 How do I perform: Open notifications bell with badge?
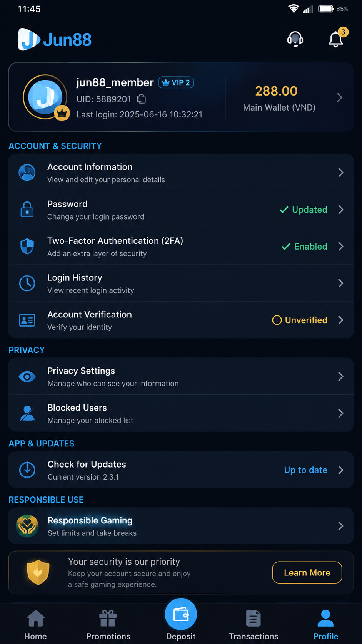tap(337, 38)
